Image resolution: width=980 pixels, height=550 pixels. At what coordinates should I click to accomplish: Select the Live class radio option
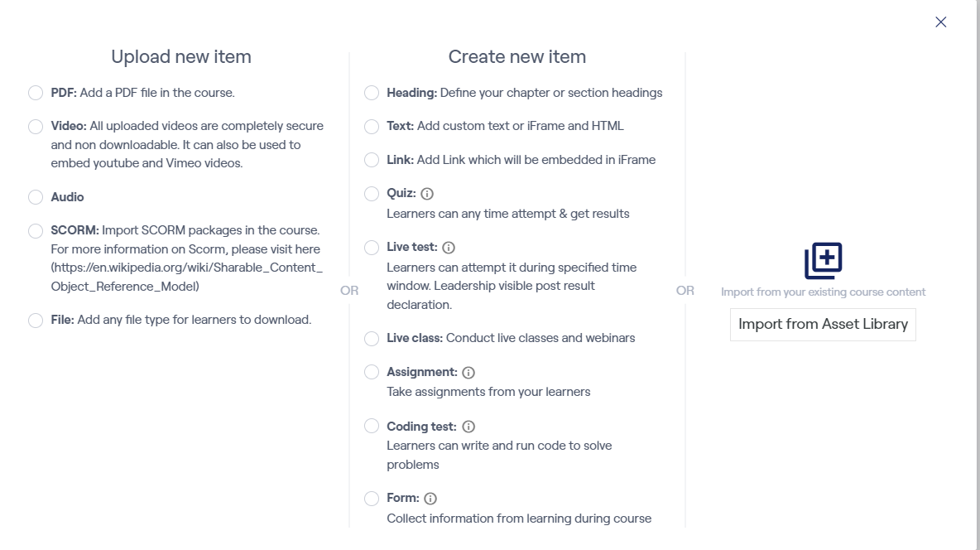point(372,339)
